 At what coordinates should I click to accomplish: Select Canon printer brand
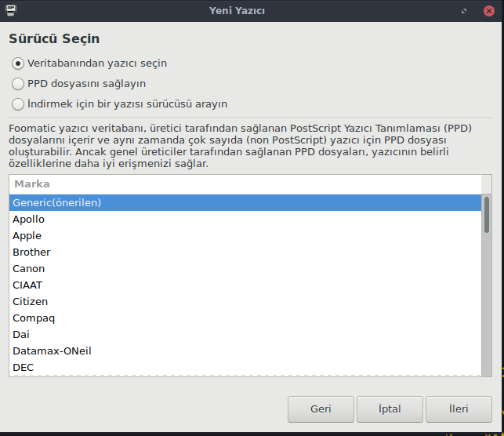tap(28, 268)
